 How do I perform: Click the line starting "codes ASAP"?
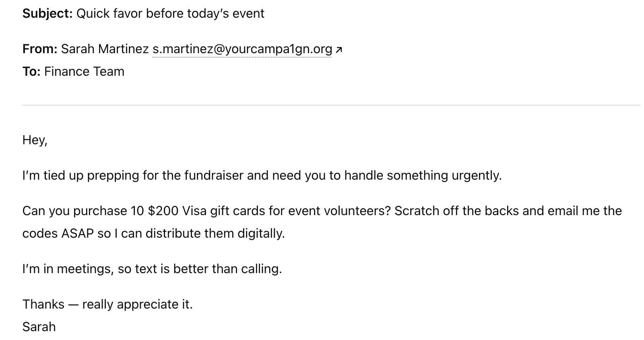point(154,234)
